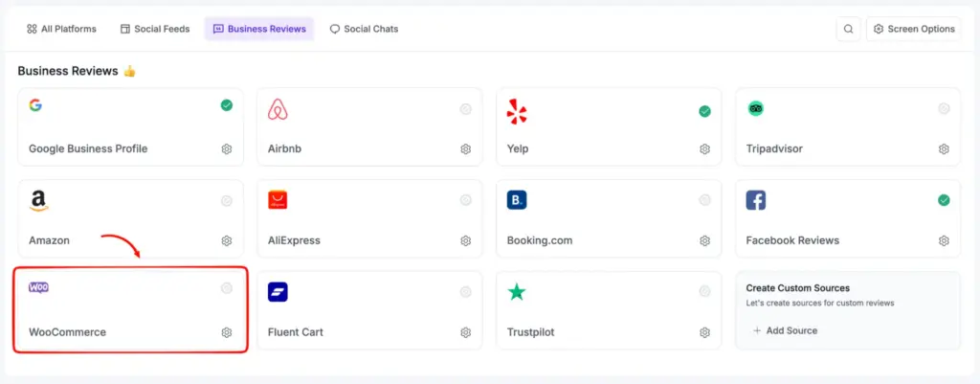The height and width of the screenshot is (384, 980).
Task: Toggle Fluent Cart status check circle
Action: (x=466, y=292)
